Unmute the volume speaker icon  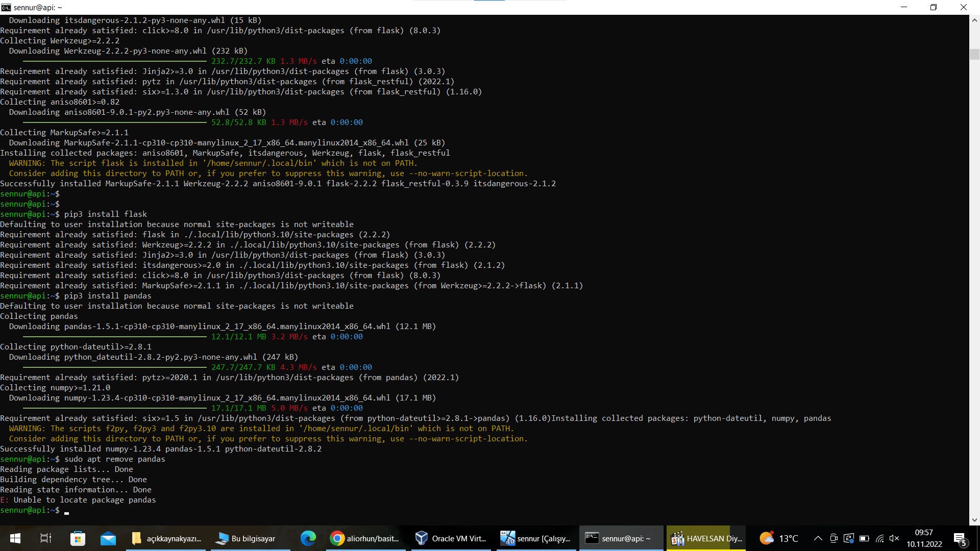pos(894,538)
